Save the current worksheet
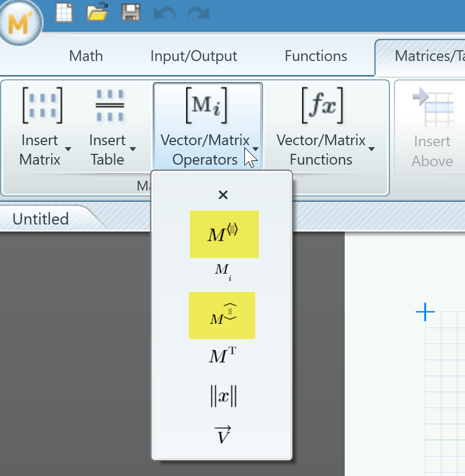The height and width of the screenshot is (476, 465). coord(131,15)
